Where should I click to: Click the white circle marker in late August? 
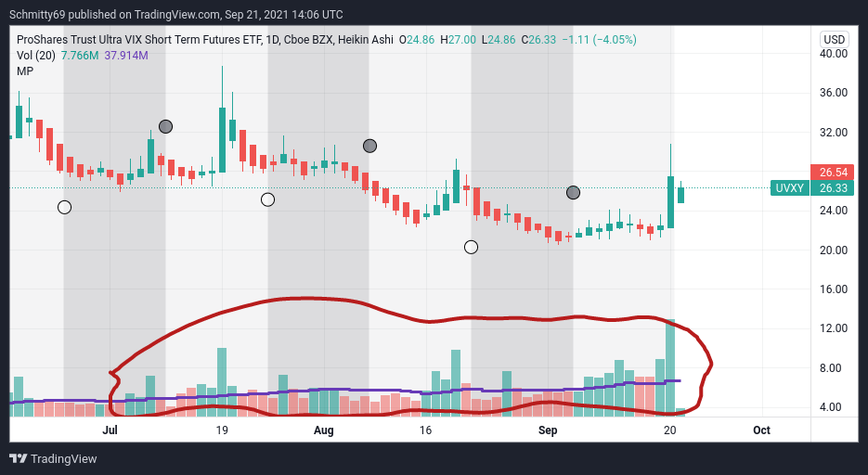click(x=471, y=247)
